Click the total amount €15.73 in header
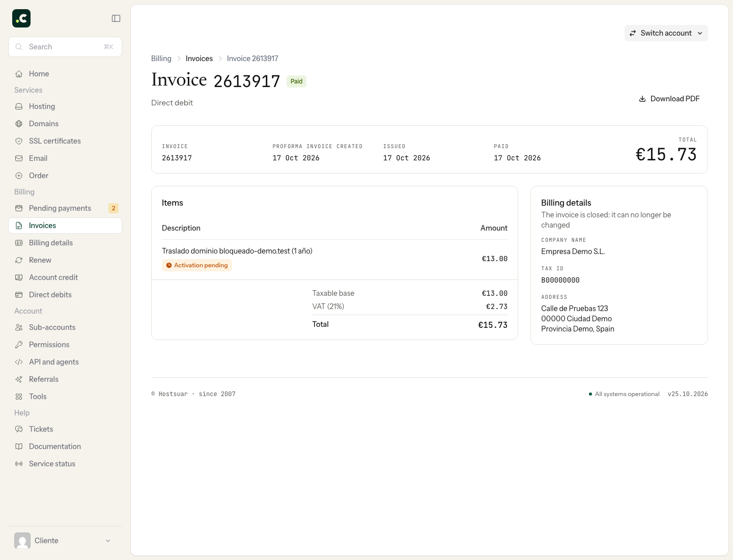733x560 pixels. click(x=666, y=155)
